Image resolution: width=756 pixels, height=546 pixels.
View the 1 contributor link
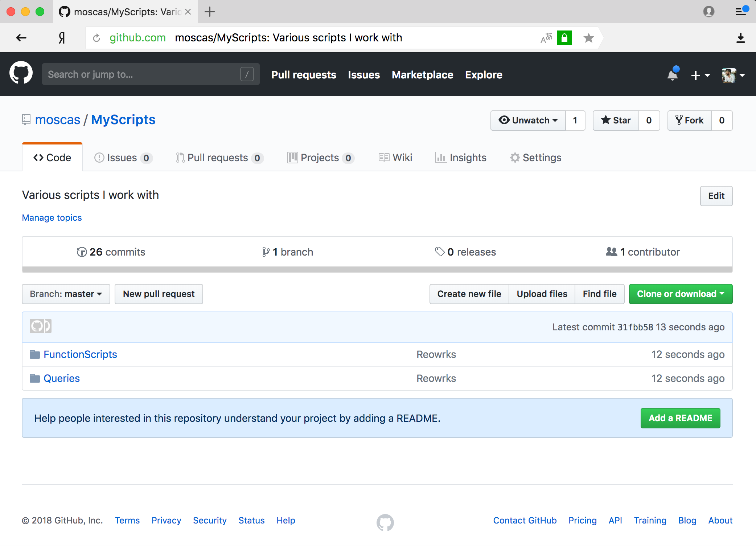[643, 252]
